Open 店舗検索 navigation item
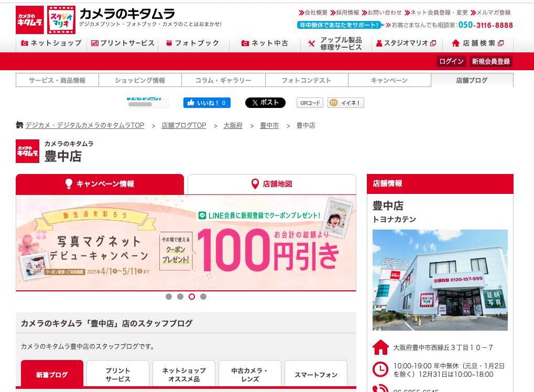This screenshot has height=392, width=534. 478,43
